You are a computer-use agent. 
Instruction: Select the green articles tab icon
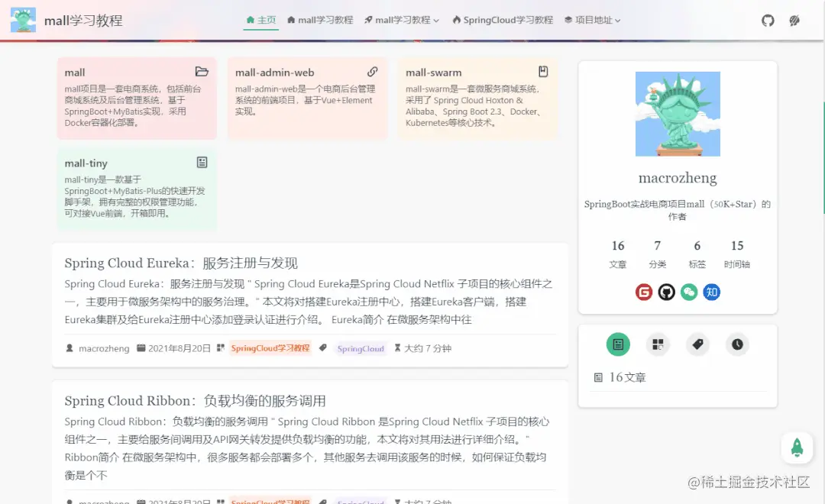point(618,344)
